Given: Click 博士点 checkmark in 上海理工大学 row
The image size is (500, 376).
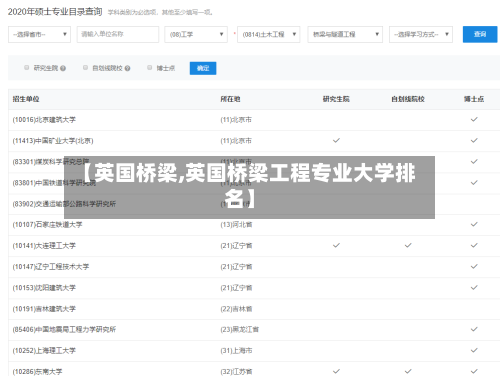Looking at the screenshot, I should coord(474,350).
